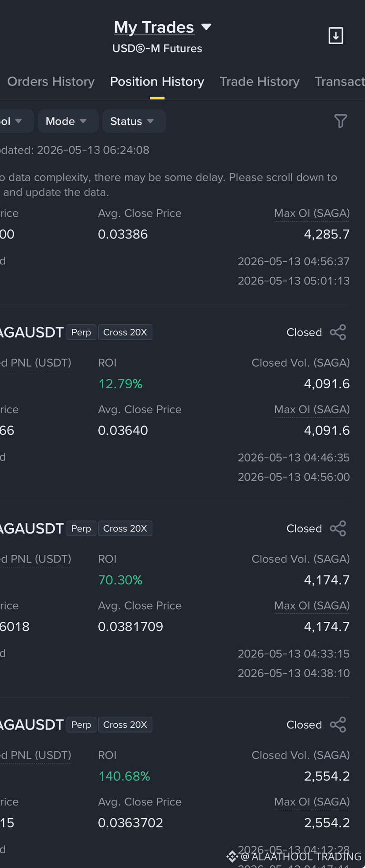This screenshot has height=868, width=365.
Task: Tap Max OI (SAGA) label above 4,091.6
Action: 312,410
